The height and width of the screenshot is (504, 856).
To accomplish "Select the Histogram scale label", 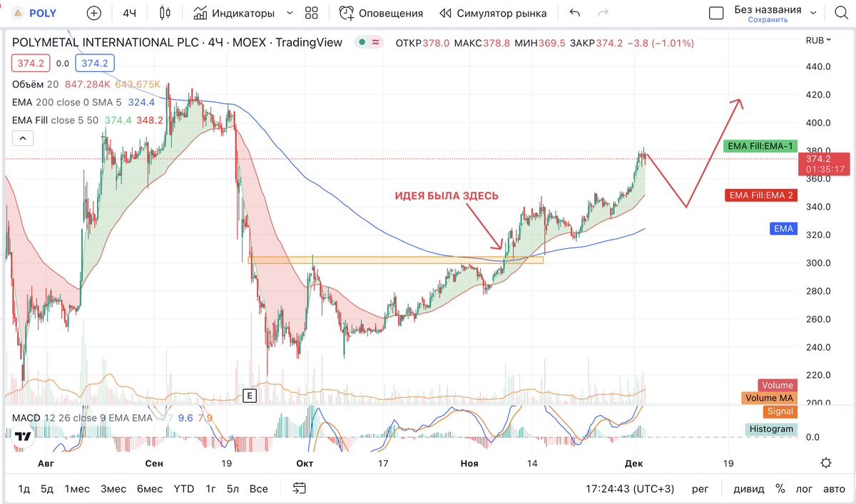I will point(772,428).
